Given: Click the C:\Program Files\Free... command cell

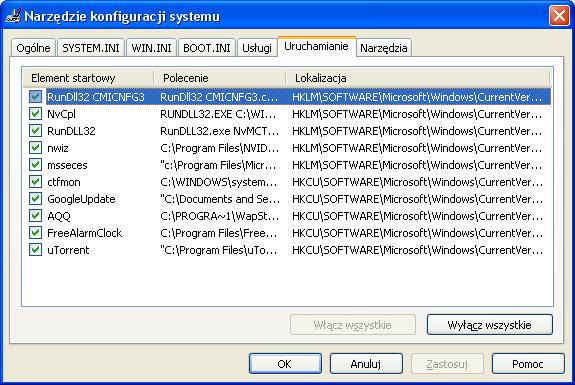Looking at the screenshot, I should pyautogui.click(x=218, y=233).
